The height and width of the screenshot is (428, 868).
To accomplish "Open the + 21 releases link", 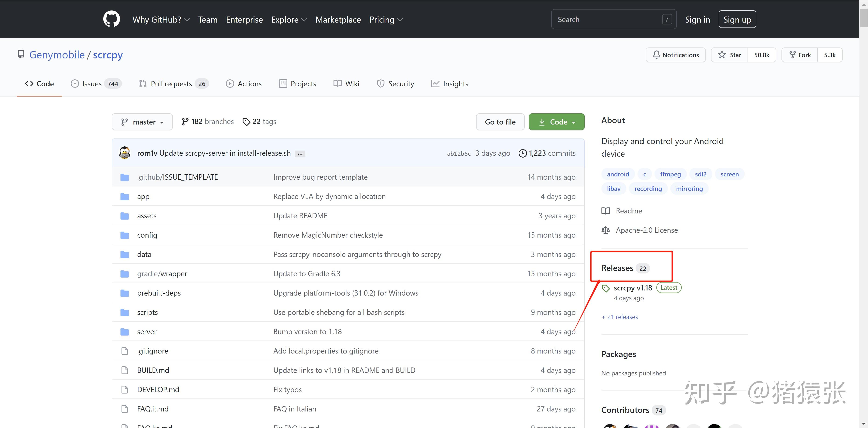I will [x=620, y=317].
